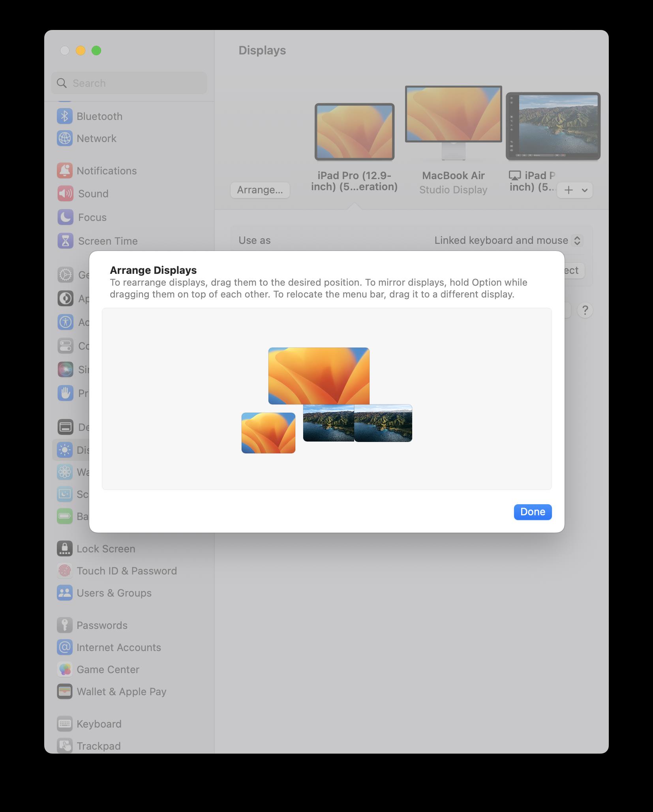Open the help question mark
This screenshot has height=812, width=653.
(585, 310)
